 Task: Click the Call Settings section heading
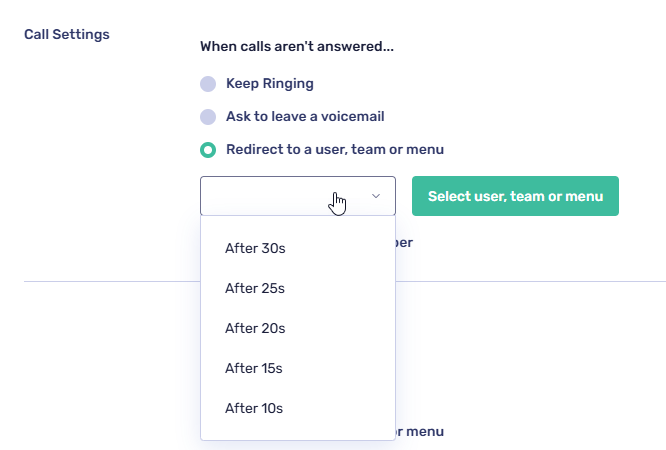coord(67,34)
